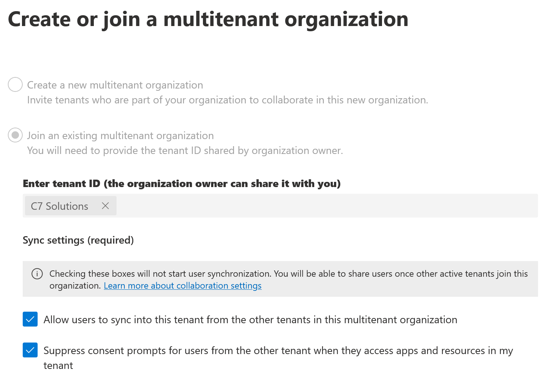Click the info icon in sync notice

coord(37,274)
